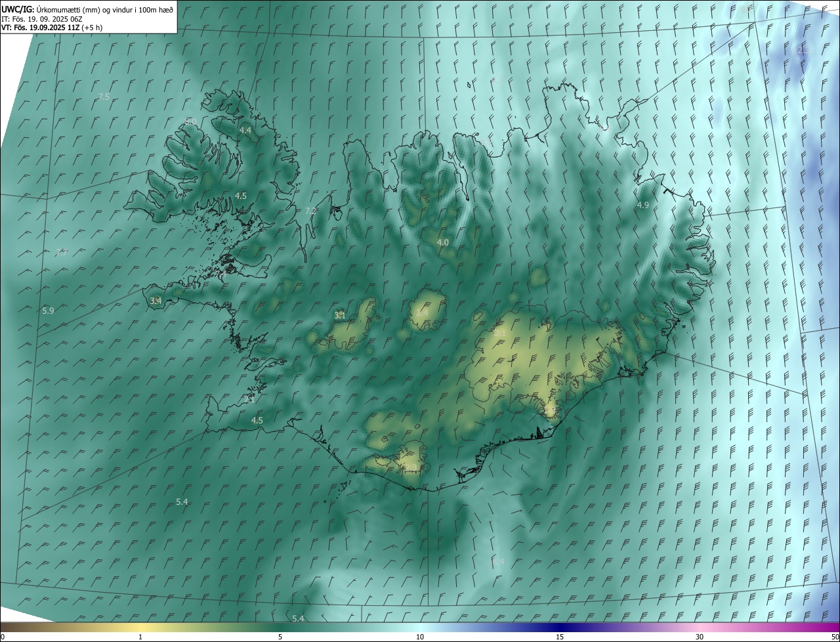Click the 3.1 value label

[340, 316]
